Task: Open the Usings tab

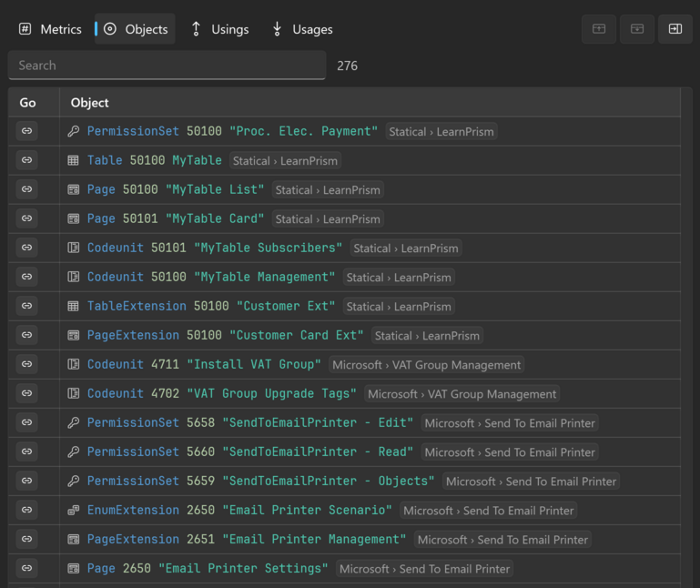Action: pyautogui.click(x=220, y=29)
